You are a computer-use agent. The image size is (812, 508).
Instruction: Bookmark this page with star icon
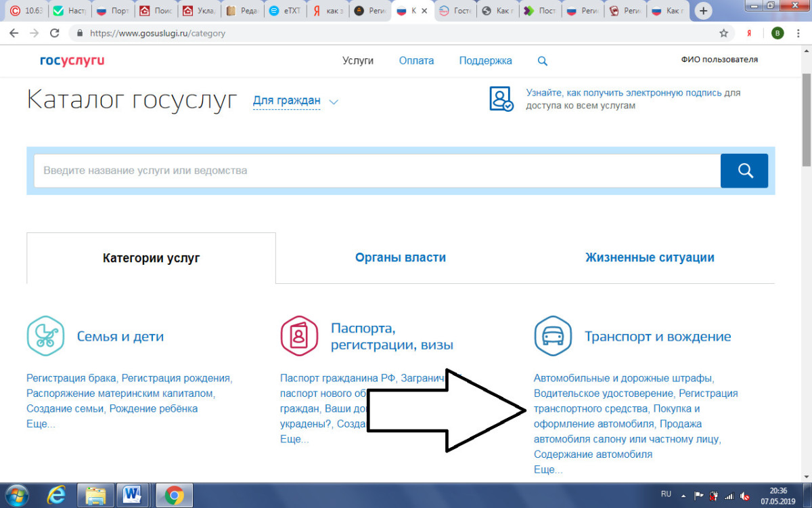coord(723,33)
